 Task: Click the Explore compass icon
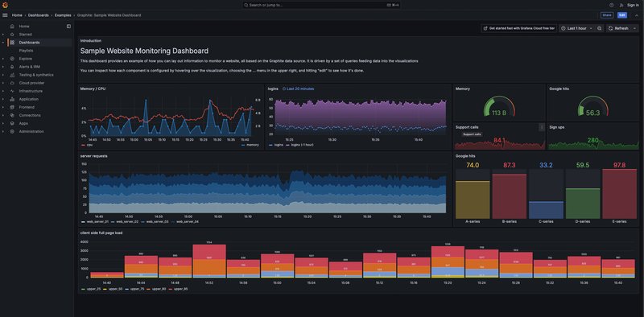click(x=12, y=59)
